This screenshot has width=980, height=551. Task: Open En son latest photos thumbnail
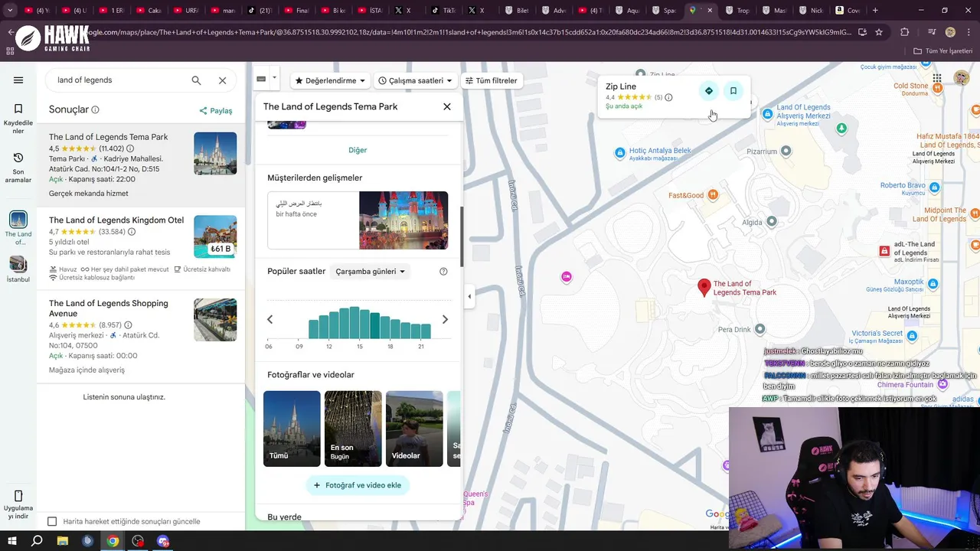click(x=353, y=429)
